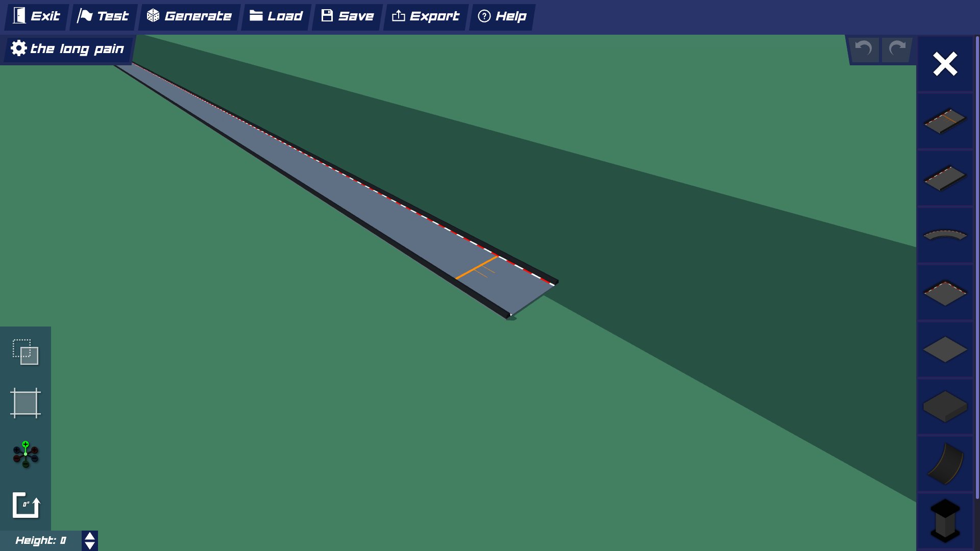Click Generate to create a track

pos(189,16)
